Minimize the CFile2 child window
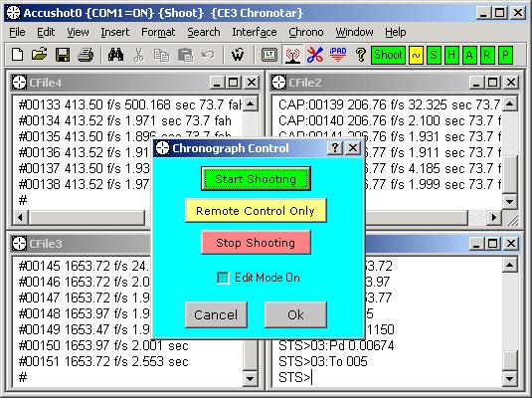Image resolution: width=532 pixels, height=398 pixels. pos(476,83)
